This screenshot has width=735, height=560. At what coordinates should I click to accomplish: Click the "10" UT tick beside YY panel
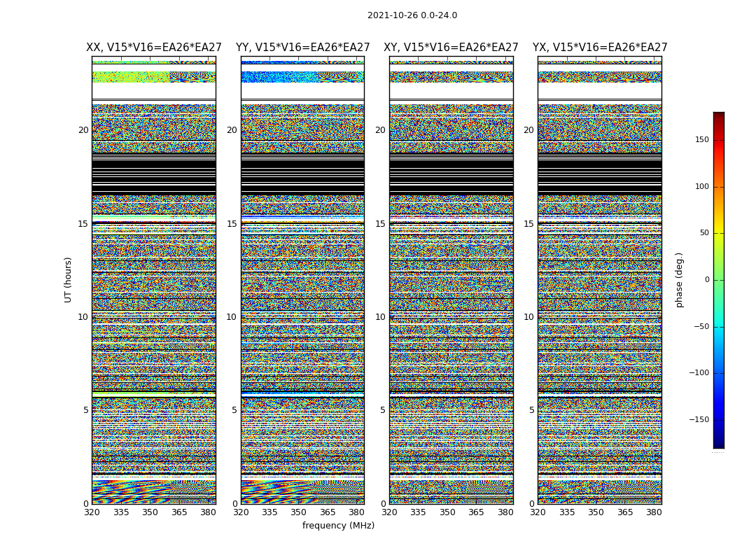[232, 317]
